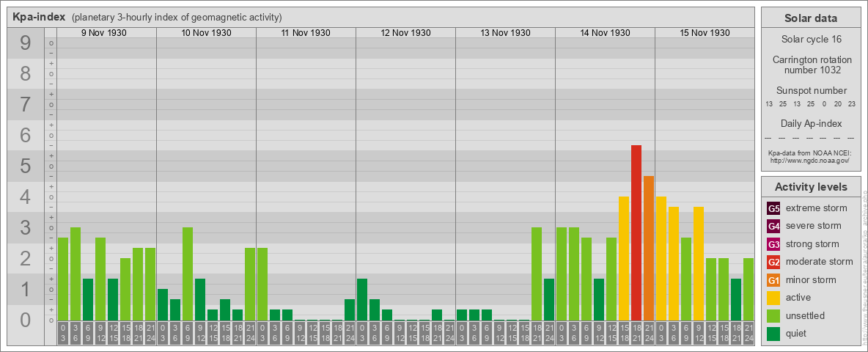The width and height of the screenshot is (868, 352).
Task: Click the G3 strong storm legend swatch
Action: click(x=773, y=244)
